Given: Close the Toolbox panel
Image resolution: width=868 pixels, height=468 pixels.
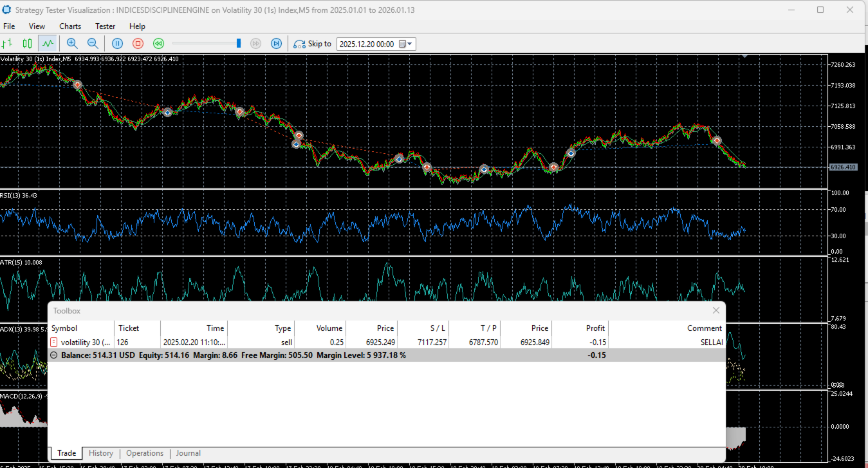Looking at the screenshot, I should [x=716, y=310].
